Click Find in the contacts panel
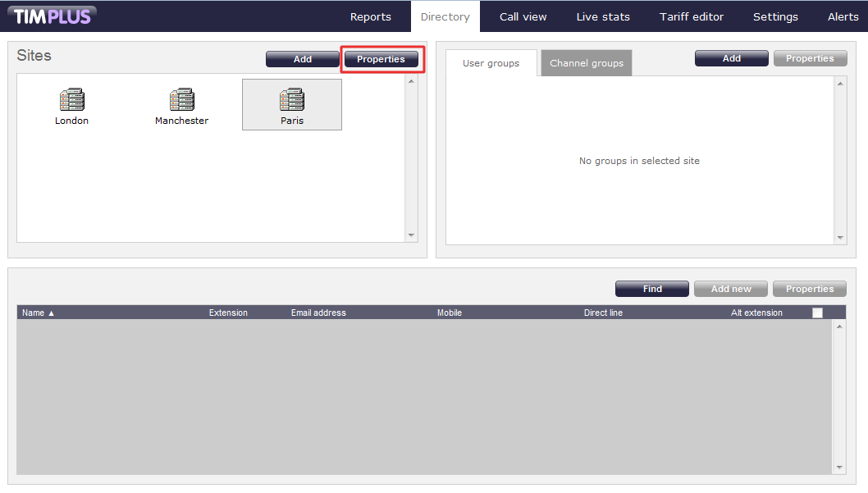This screenshot has width=868, height=493. pyautogui.click(x=652, y=289)
